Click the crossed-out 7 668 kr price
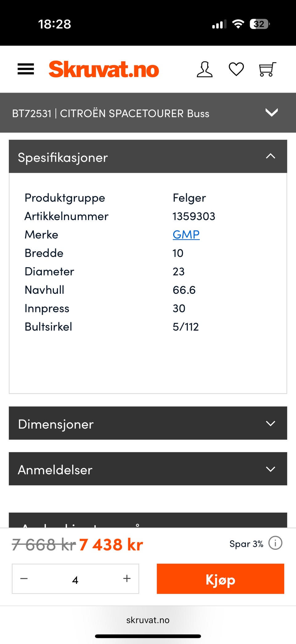 41,543
